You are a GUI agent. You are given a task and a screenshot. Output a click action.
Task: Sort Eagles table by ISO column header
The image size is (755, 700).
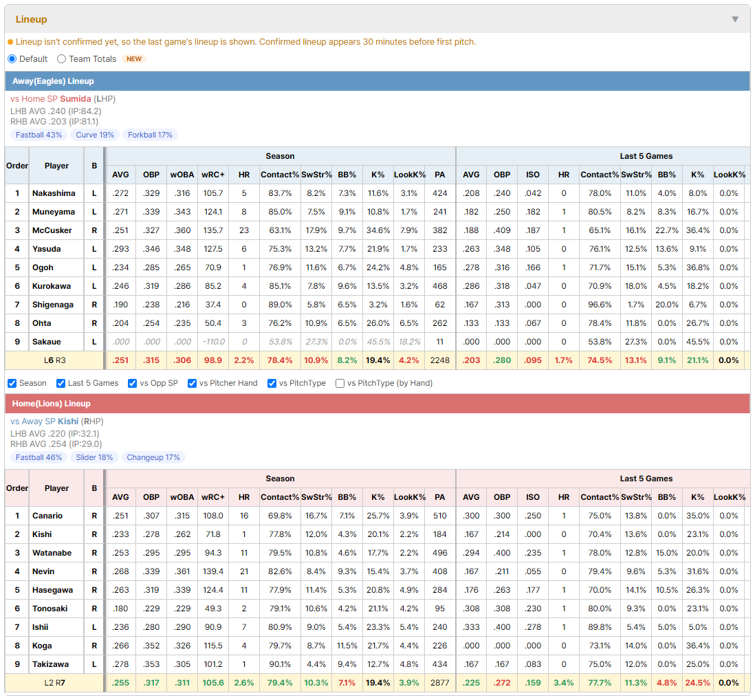(532, 175)
